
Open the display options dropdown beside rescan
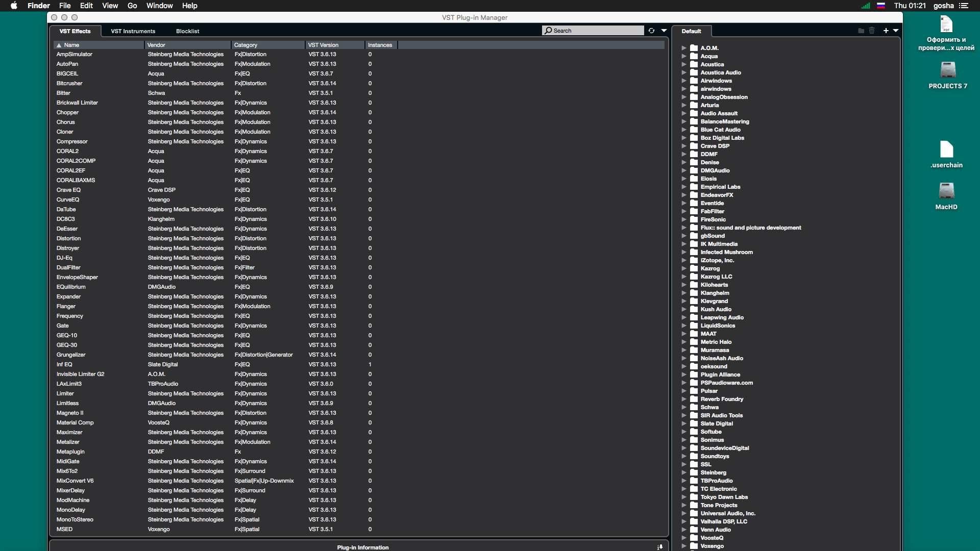(664, 31)
